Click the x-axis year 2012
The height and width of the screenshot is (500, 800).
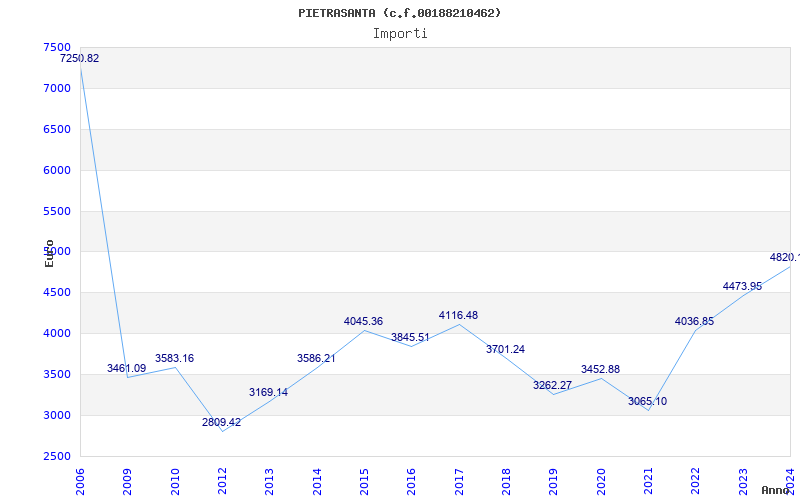click(x=222, y=482)
